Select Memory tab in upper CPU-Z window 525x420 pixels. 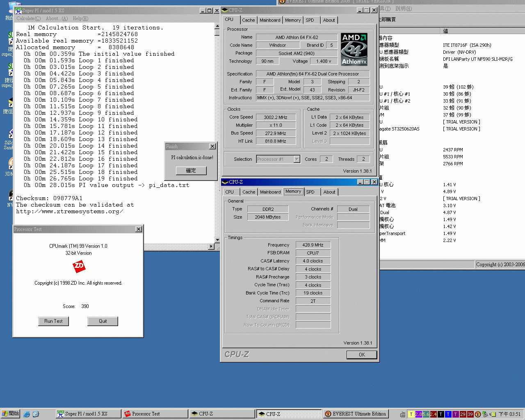(x=293, y=20)
